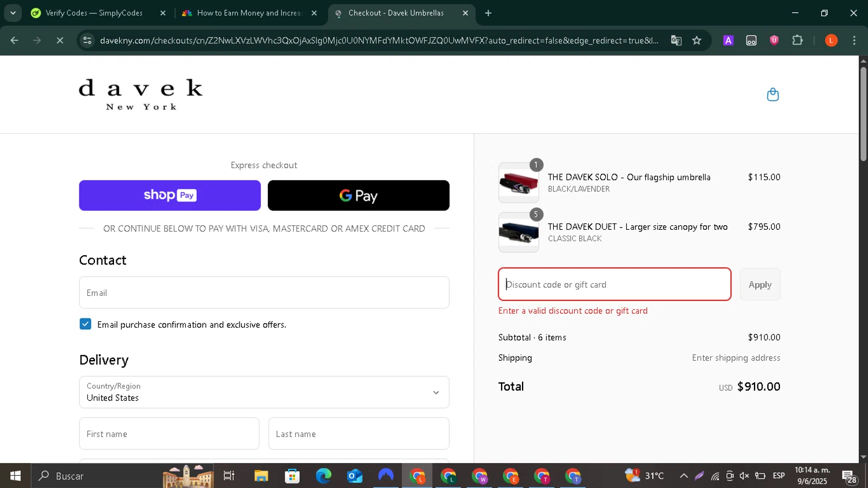The width and height of the screenshot is (868, 488).
Task: Switch to How to Earn Money tab
Action: (248, 13)
